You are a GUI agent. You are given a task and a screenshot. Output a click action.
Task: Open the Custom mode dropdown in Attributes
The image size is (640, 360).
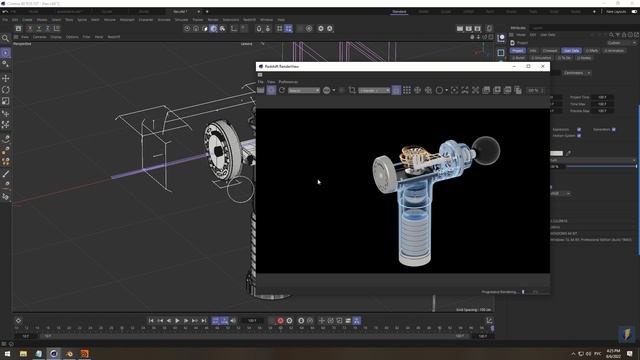[621, 43]
